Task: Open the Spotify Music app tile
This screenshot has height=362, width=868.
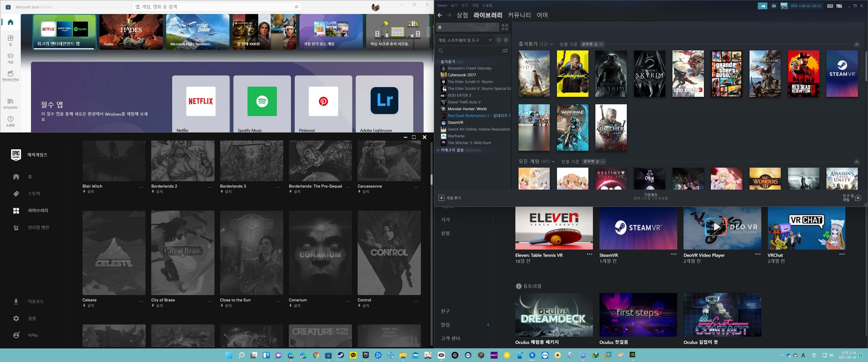Action: pos(262,104)
